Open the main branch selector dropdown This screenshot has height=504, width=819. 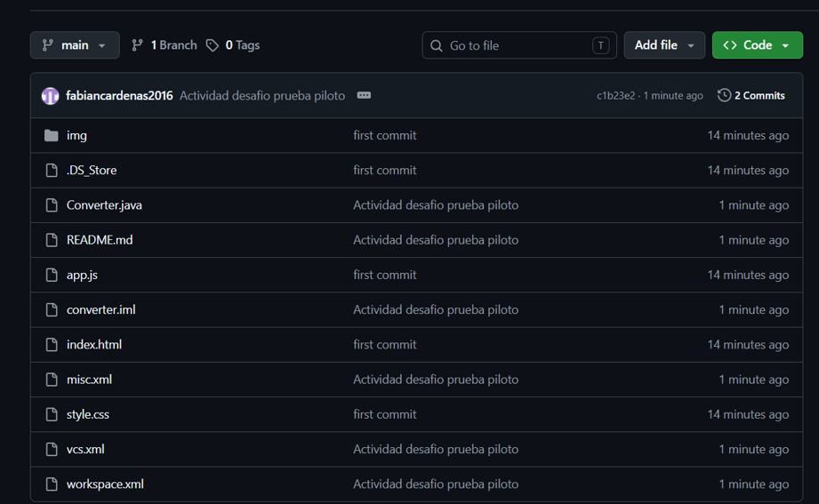(75, 45)
